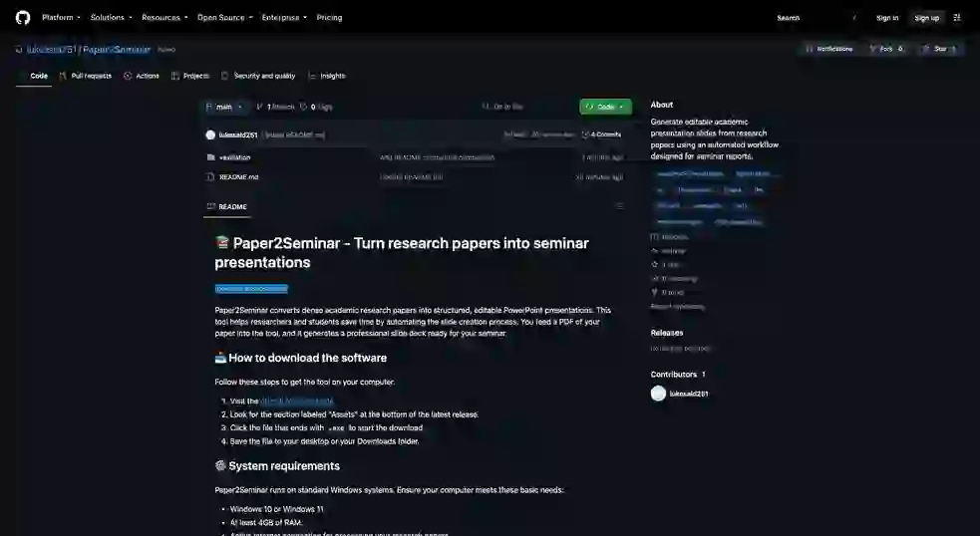This screenshot has width=980, height=536.
Task: Switch to the Pull requests tab
Action: click(86, 76)
